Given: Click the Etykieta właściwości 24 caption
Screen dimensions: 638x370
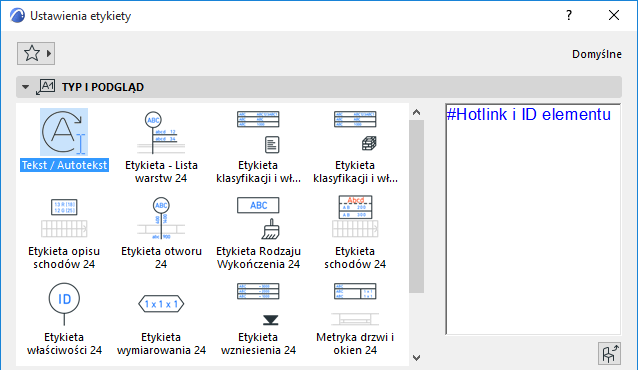Looking at the screenshot, I should 64,344.
